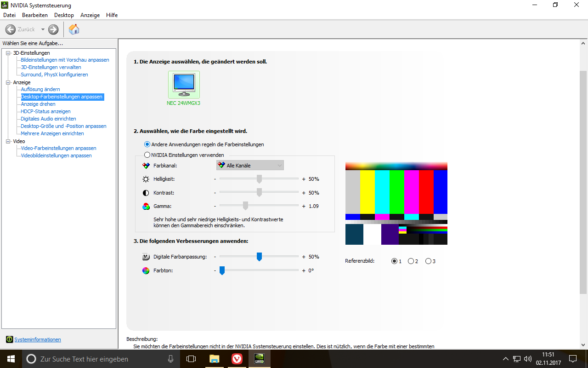Open the Desktop menu
This screenshot has width=588, height=368.
coord(64,15)
